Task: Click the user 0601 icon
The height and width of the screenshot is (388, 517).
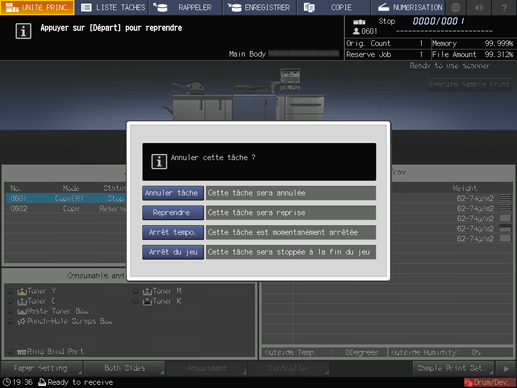Action: (356, 31)
